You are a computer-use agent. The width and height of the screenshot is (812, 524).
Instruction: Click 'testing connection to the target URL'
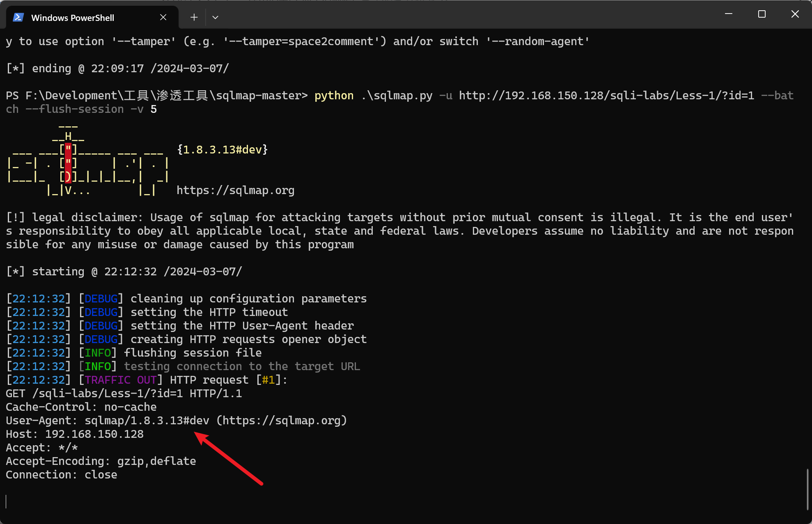pos(242,366)
